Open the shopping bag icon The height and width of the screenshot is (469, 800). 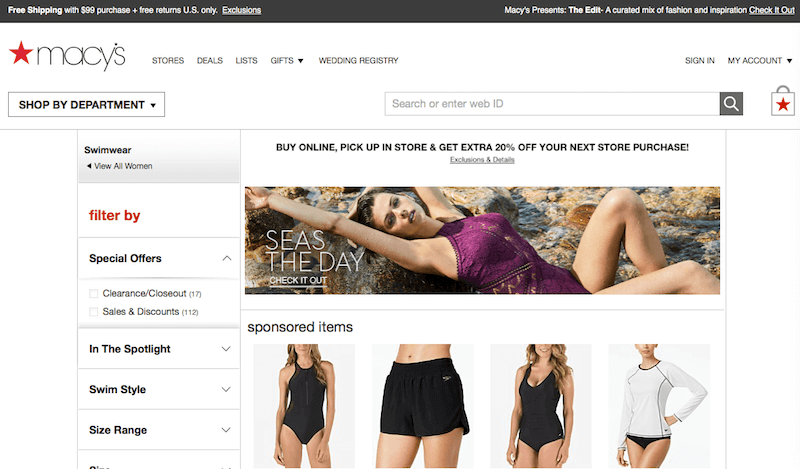(783, 101)
